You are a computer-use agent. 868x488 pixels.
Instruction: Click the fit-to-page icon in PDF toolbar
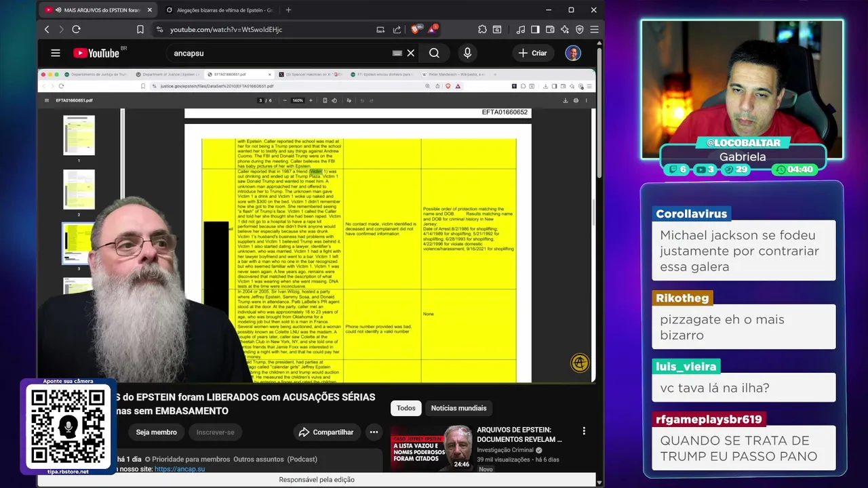coord(325,100)
